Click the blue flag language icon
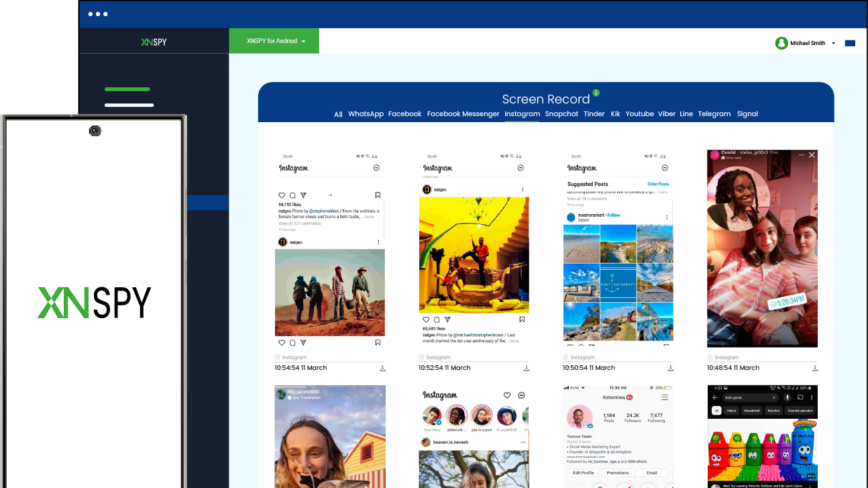This screenshot has width=868, height=488. click(x=850, y=43)
